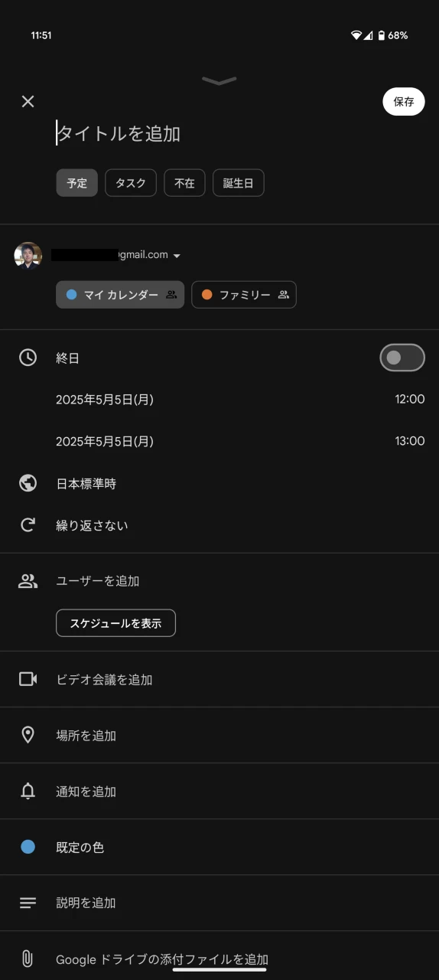Select the ファミリー calendar chip

(244, 295)
